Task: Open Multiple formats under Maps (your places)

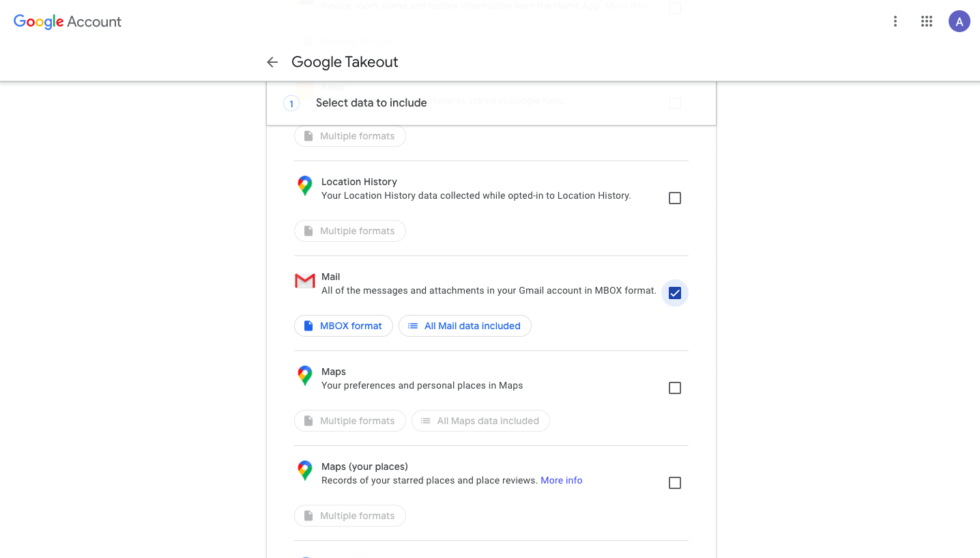Action: [349, 516]
